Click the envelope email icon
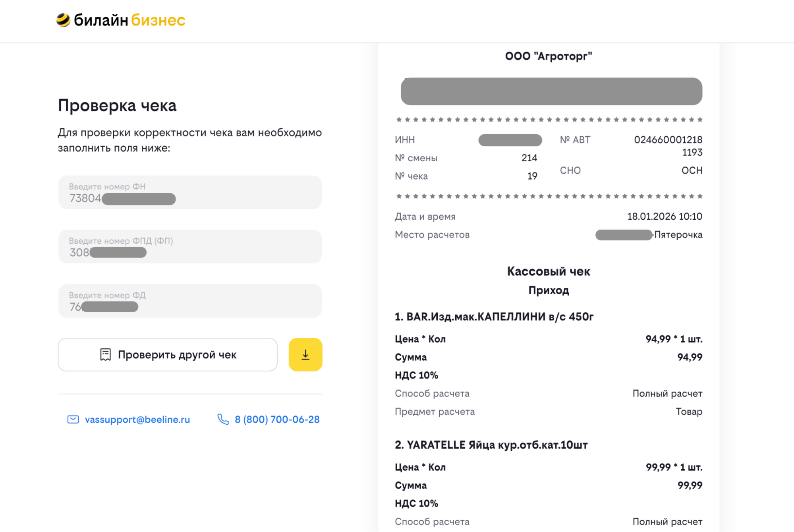 [73, 420]
